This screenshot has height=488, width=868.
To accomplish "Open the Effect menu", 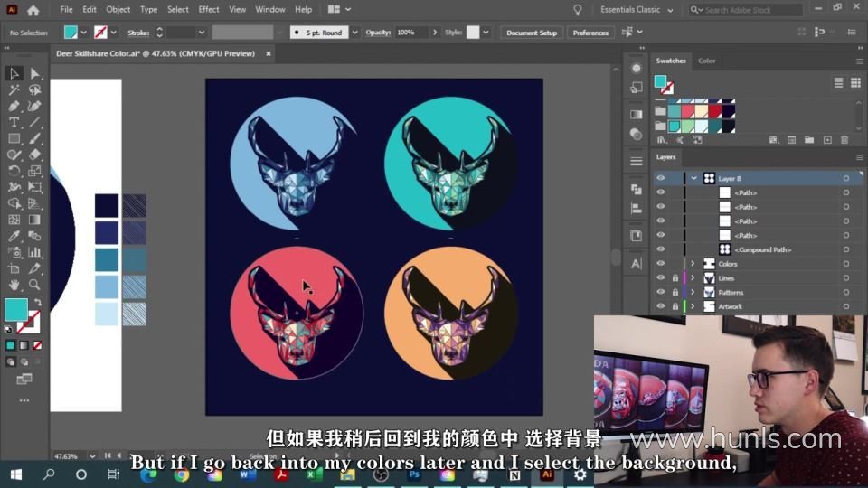I will coord(209,9).
